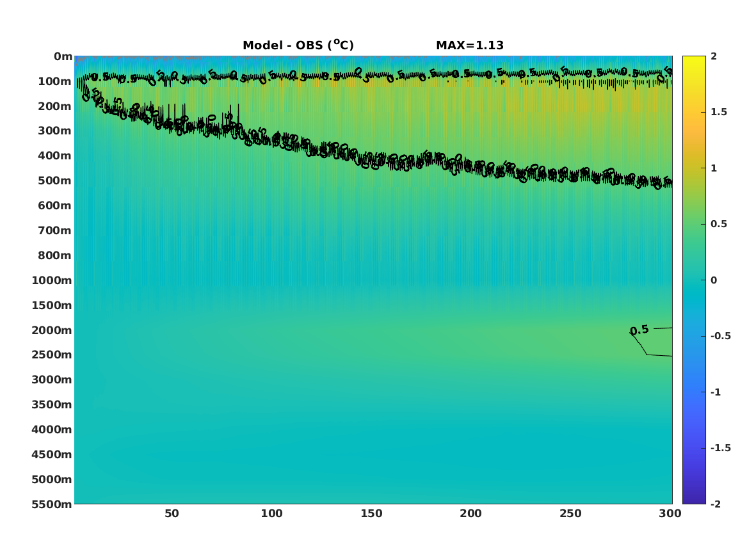The width and height of the screenshot is (747, 560).
Task: Click the '1500m' depth axis label
Action: [x=52, y=305]
